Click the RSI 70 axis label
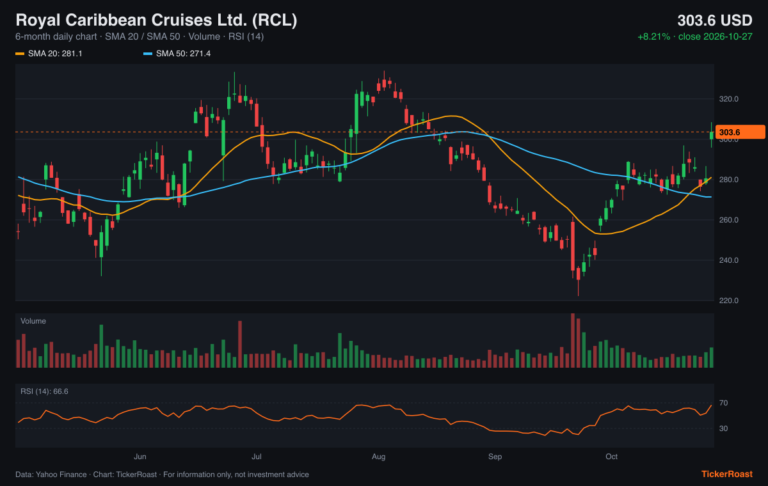This screenshot has width=768, height=486. coord(723,403)
